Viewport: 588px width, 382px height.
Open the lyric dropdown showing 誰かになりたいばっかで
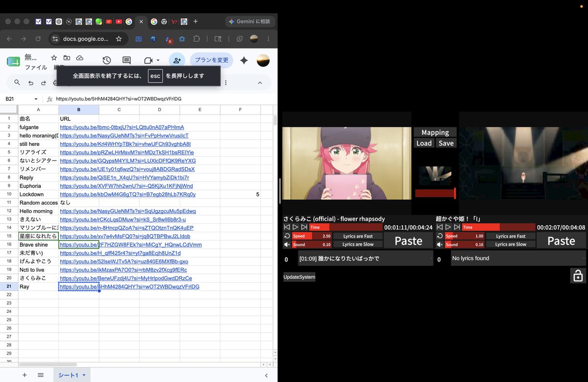pyautogui.click(x=366, y=259)
